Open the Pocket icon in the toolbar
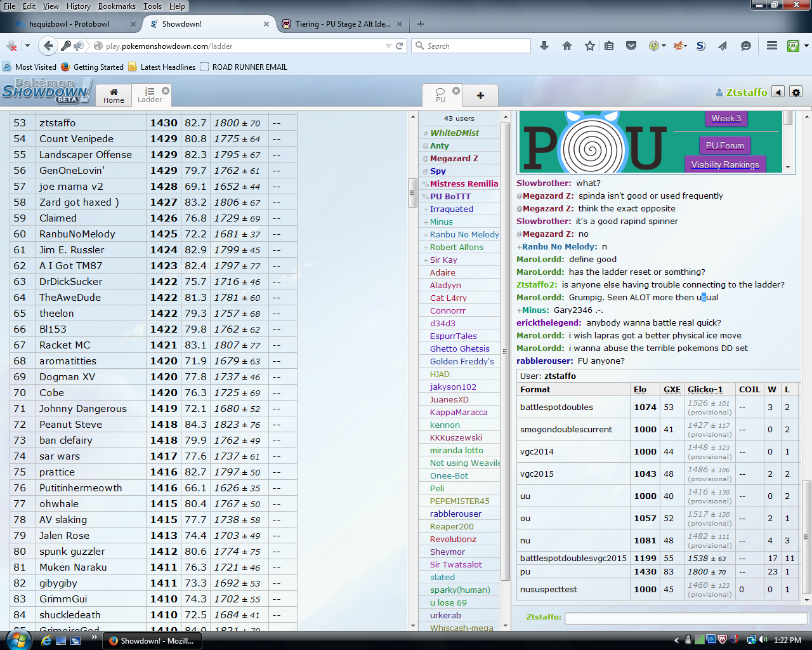The image size is (812, 650). point(631,46)
